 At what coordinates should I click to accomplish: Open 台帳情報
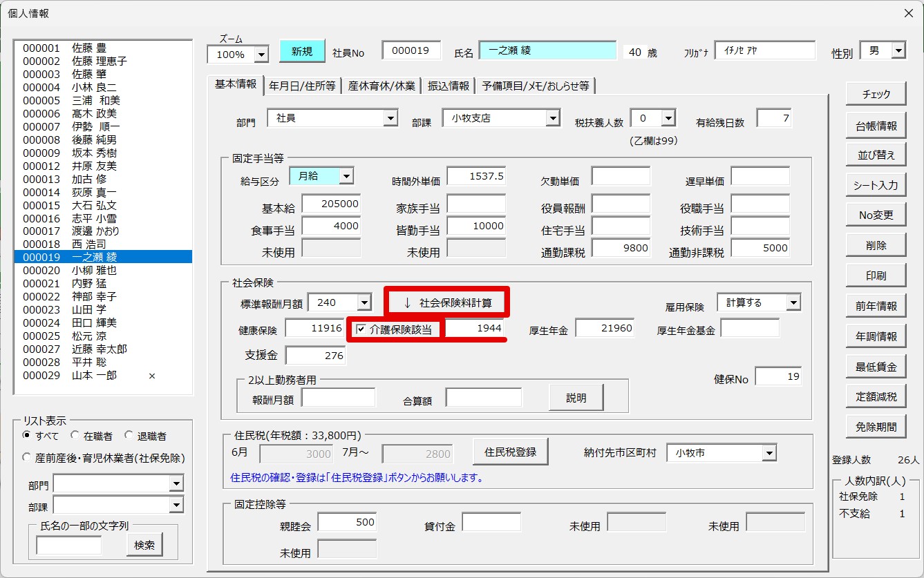(876, 126)
